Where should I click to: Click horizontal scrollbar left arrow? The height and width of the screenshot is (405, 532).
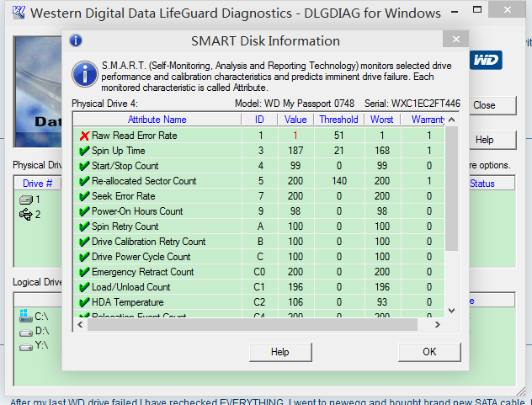click(81, 325)
